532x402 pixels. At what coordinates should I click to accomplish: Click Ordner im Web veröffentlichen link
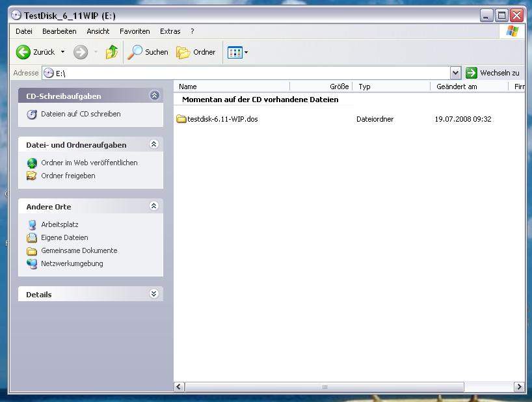(89, 163)
